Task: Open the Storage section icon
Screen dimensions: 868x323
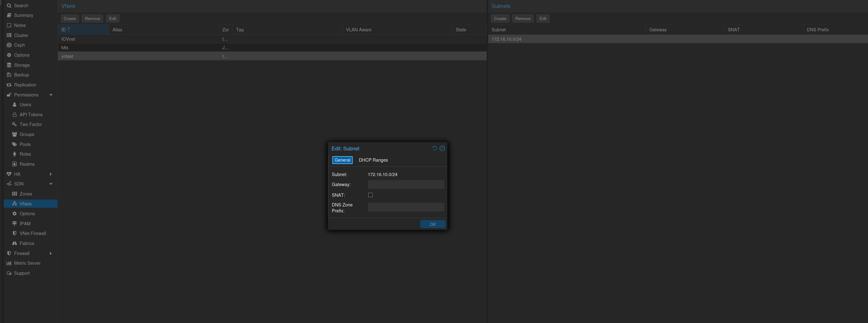Action: [x=9, y=65]
